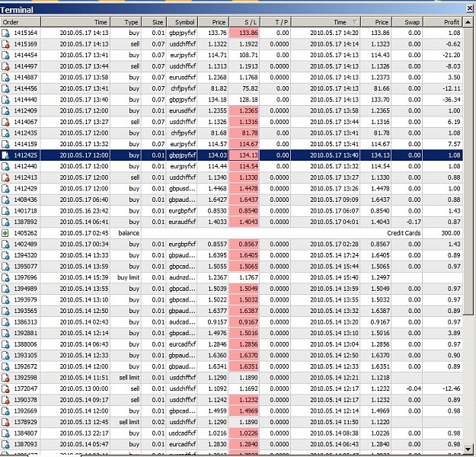Select the Credit Cards balance entry
The width and height of the screenshot is (476, 457).
[x=404, y=233]
